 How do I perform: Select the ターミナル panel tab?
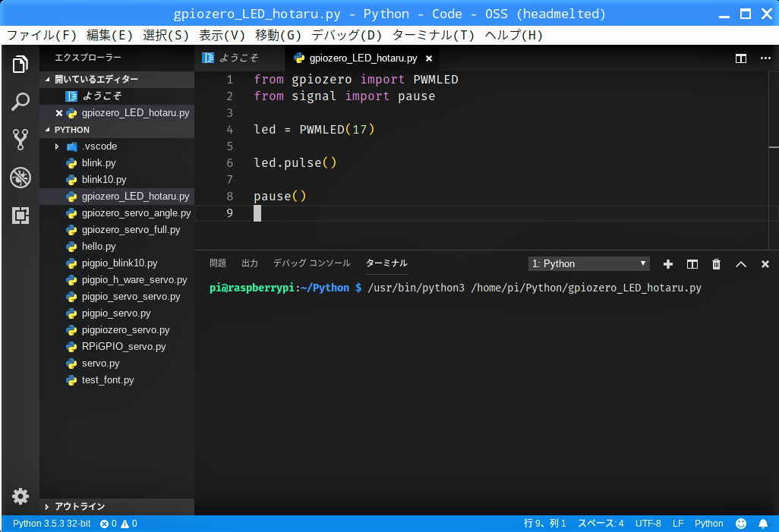pos(386,263)
